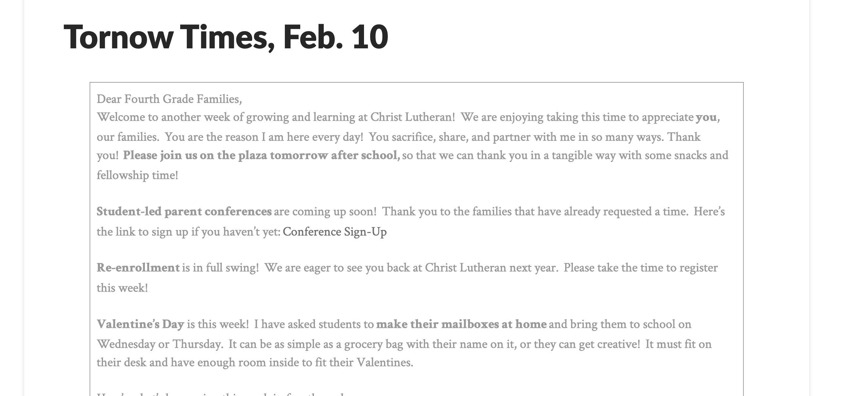The height and width of the screenshot is (396, 868).
Task: Click the bold Re-enrollment word
Action: click(138, 268)
